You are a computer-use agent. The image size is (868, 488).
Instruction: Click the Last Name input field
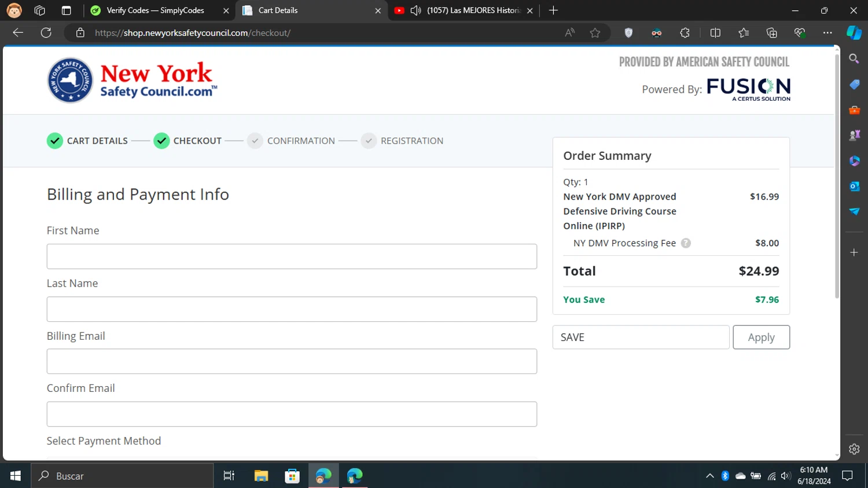(x=292, y=309)
